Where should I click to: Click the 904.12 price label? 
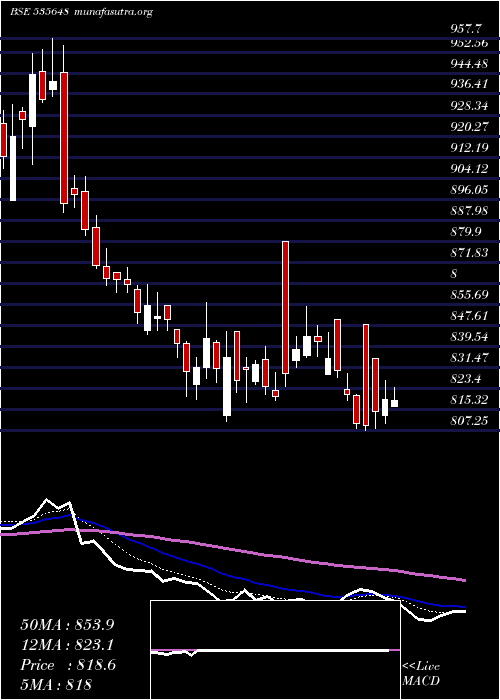469,168
